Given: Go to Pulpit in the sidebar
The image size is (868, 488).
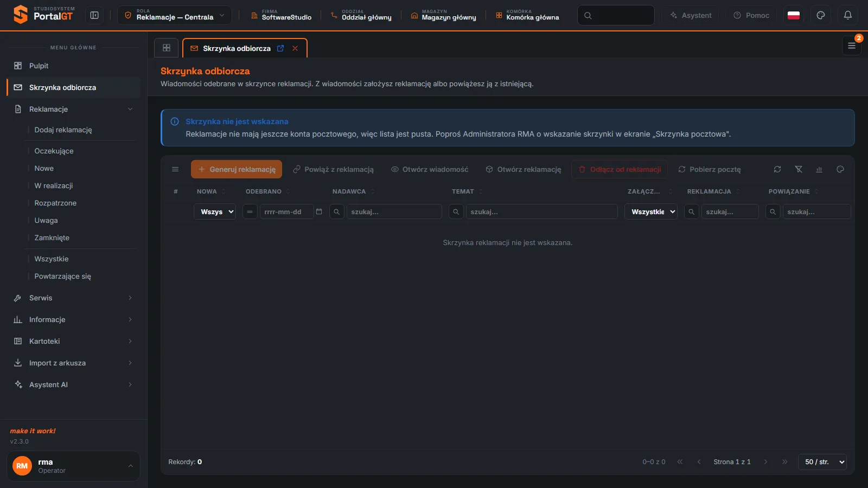Looking at the screenshot, I should coord(73,66).
